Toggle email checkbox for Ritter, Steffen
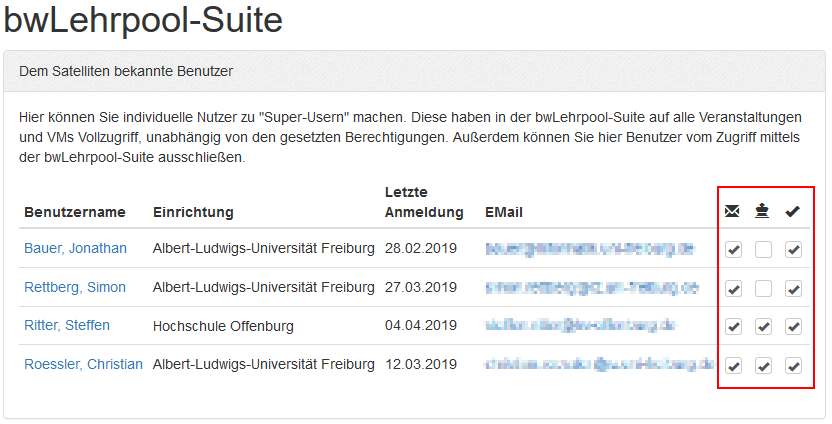This screenshot has width=832, height=424. [x=733, y=326]
